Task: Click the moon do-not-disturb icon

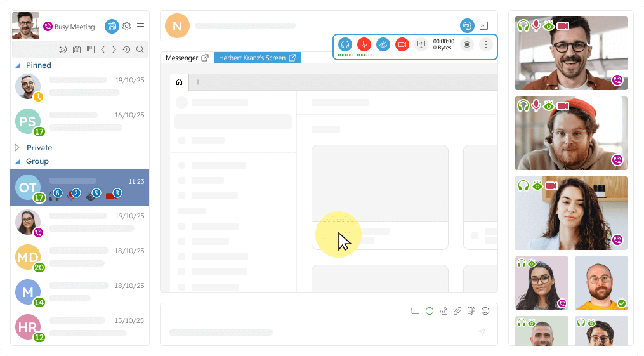Action: pos(63,49)
